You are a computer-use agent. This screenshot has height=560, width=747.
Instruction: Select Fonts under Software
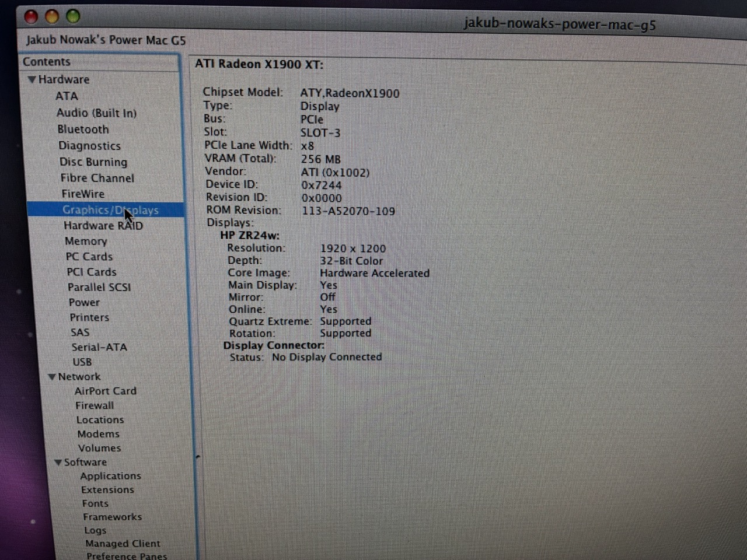tap(95, 504)
